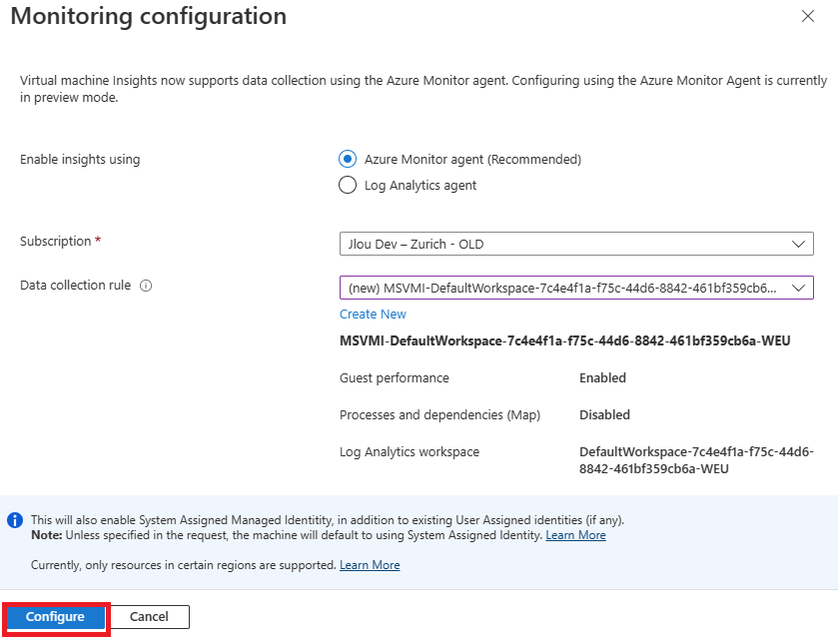
Task: Click the Configure button
Action: (x=55, y=617)
